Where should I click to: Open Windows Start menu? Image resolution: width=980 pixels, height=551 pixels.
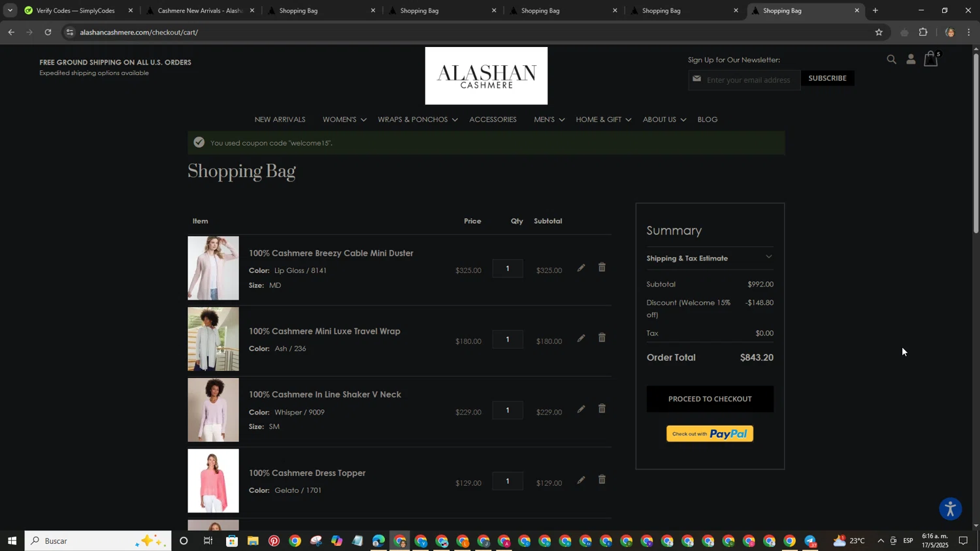click(12, 541)
